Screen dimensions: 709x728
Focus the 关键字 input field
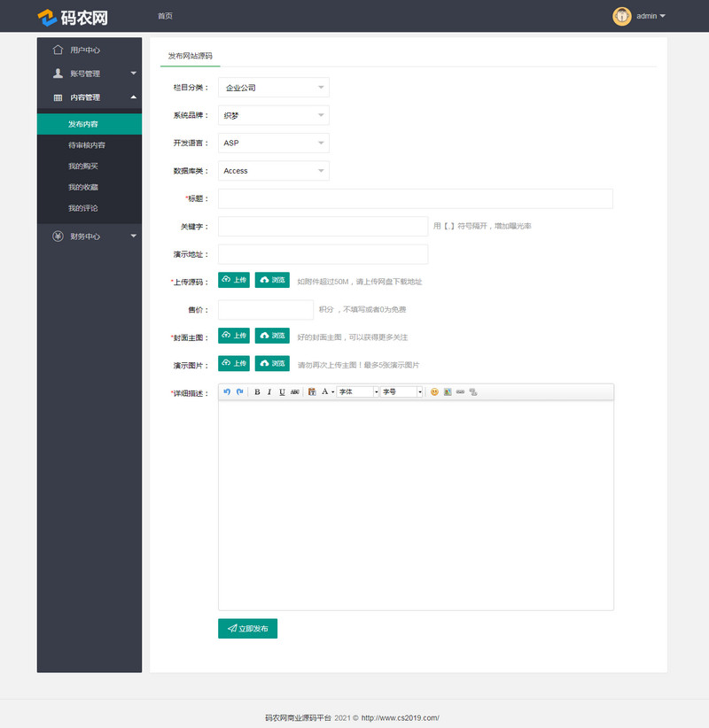point(323,227)
